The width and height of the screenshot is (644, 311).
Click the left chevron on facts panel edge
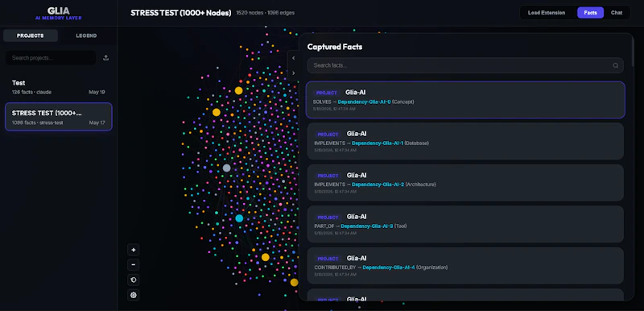(x=293, y=58)
